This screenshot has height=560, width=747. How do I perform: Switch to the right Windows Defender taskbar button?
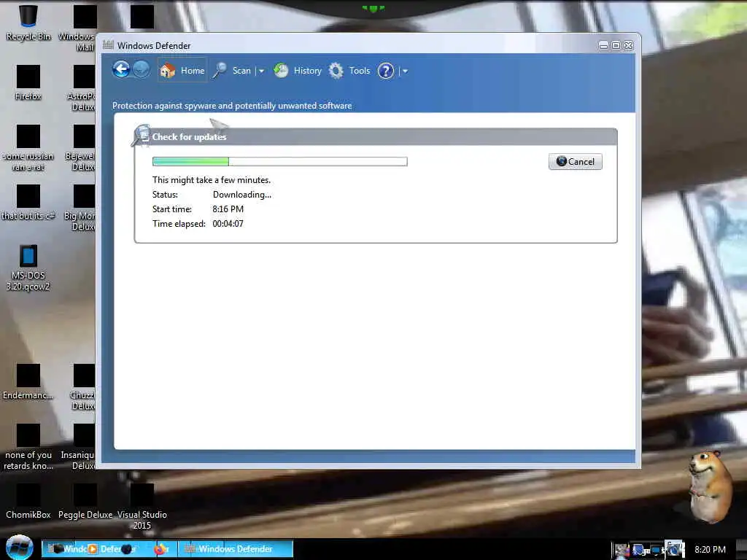pyautogui.click(x=236, y=549)
